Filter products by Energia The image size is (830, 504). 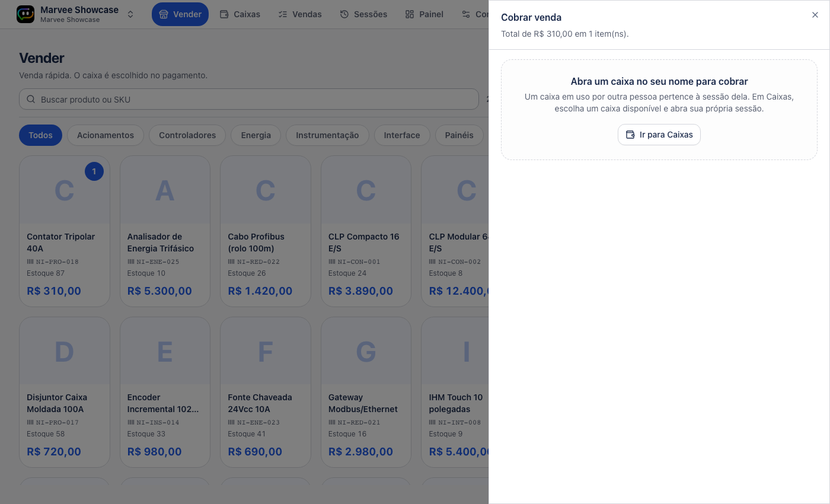[x=256, y=135]
